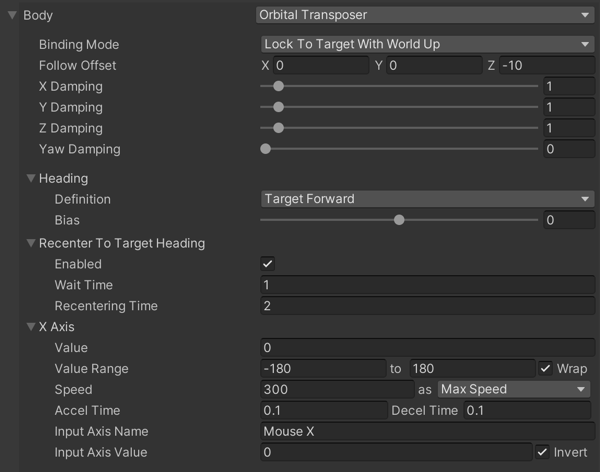
Task: Open the Heading Definition dropdown
Action: 426,199
